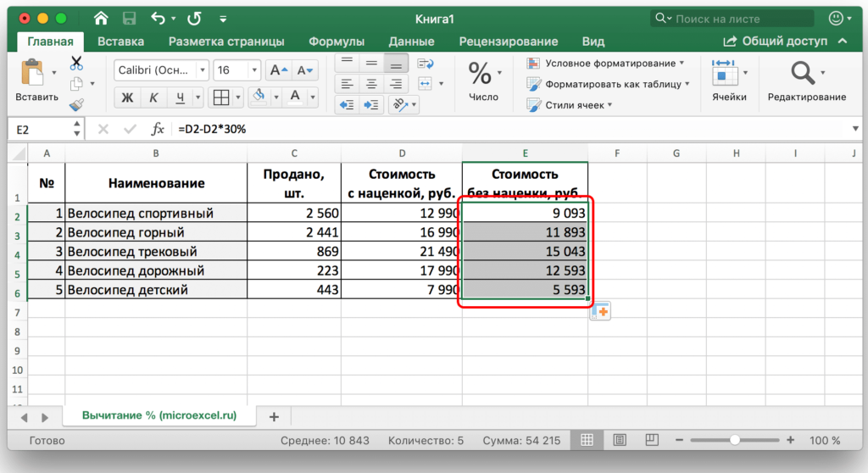Open the Разметка страницы tab
The width and height of the screenshot is (868, 473).
click(226, 42)
